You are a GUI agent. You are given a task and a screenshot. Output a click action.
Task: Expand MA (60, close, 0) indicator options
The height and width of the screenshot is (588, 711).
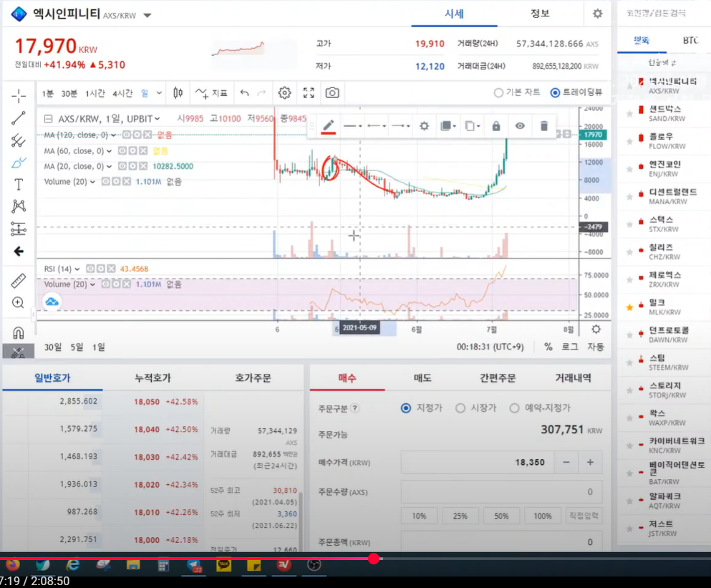(110, 151)
